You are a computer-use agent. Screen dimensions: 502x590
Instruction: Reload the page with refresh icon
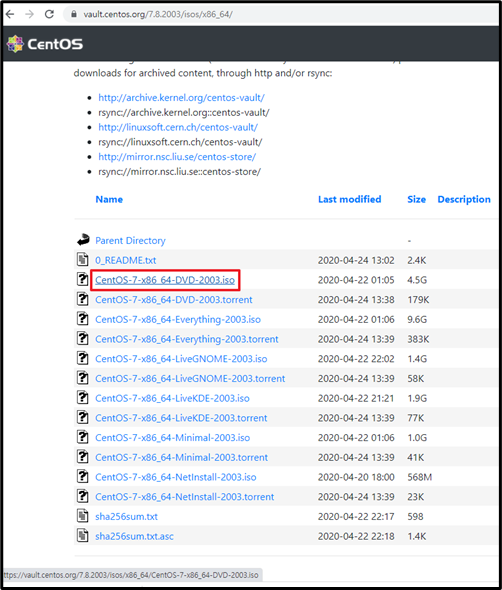[49, 14]
